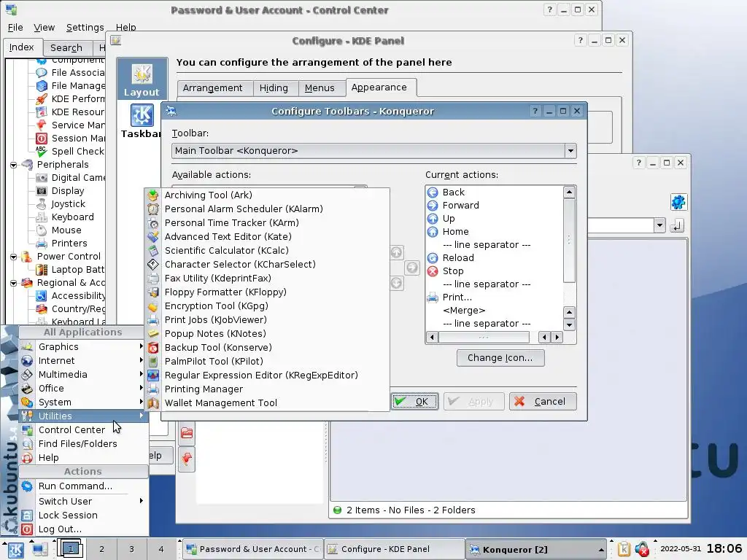Click the KArm time tracker icon
Image resolution: width=747 pixels, height=560 pixels.
tap(153, 222)
